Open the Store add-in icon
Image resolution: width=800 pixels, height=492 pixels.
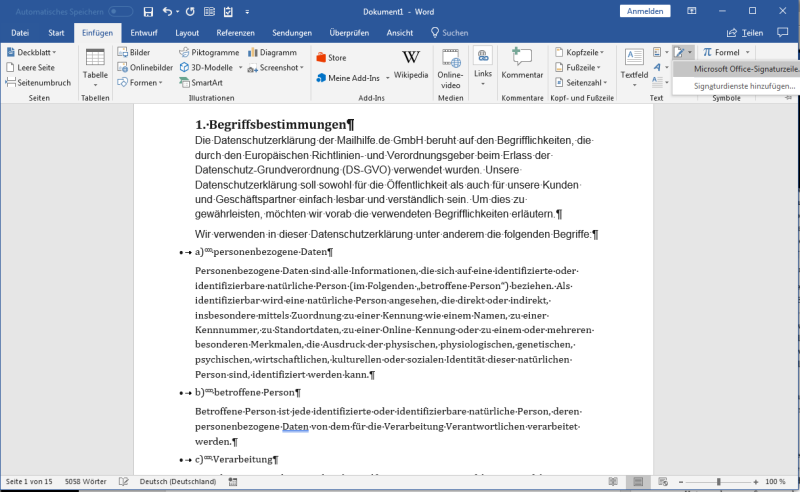[x=331, y=58]
